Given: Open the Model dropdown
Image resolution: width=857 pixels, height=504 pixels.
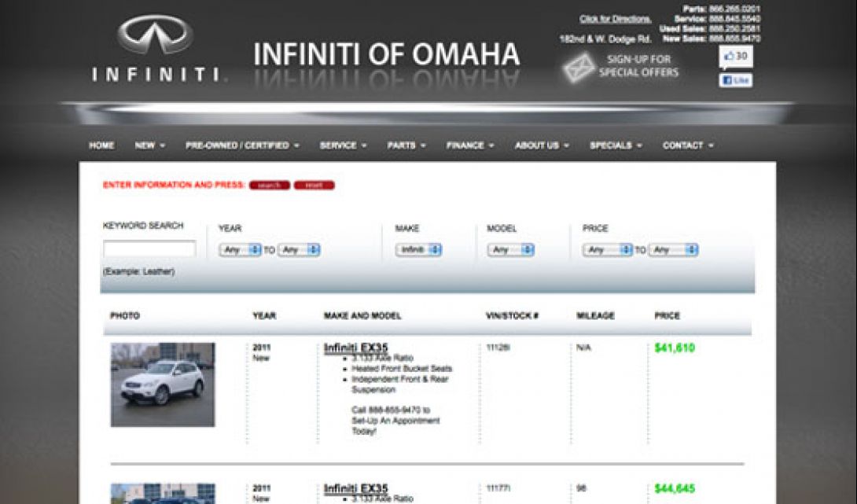Looking at the screenshot, I should point(510,250).
